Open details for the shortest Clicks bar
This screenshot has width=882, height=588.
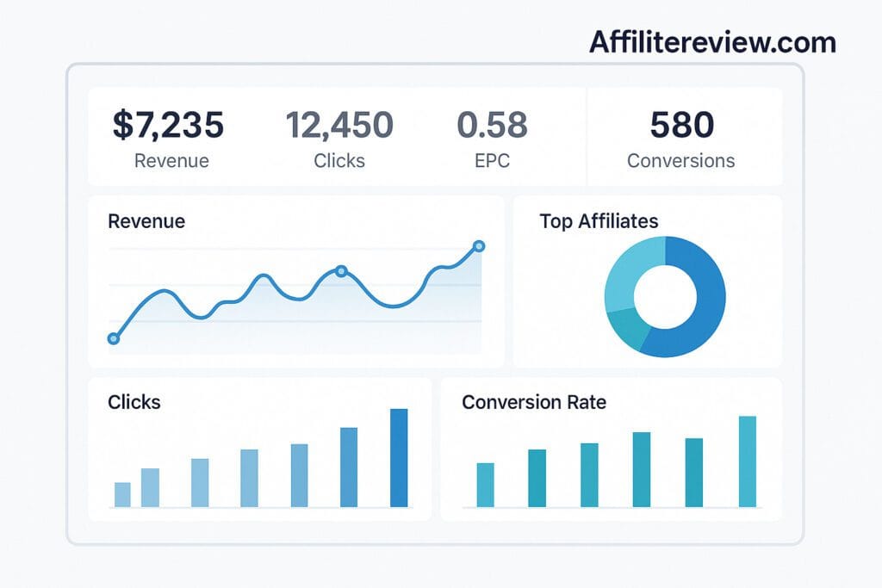(x=122, y=495)
